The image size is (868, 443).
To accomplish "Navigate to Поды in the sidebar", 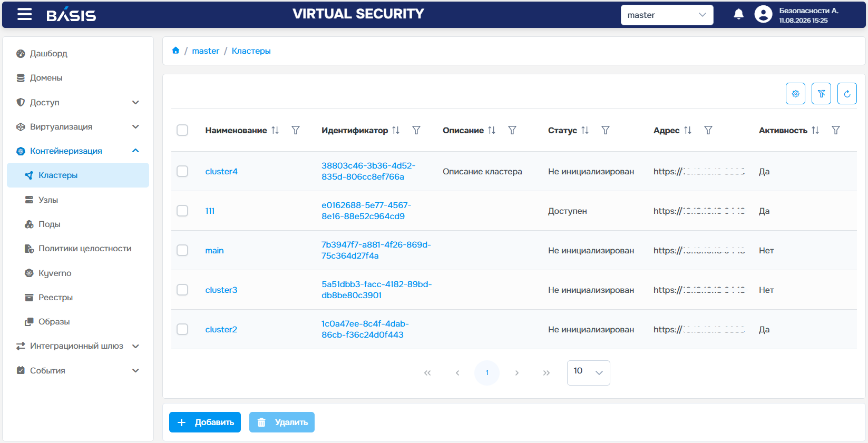I will pos(78,224).
